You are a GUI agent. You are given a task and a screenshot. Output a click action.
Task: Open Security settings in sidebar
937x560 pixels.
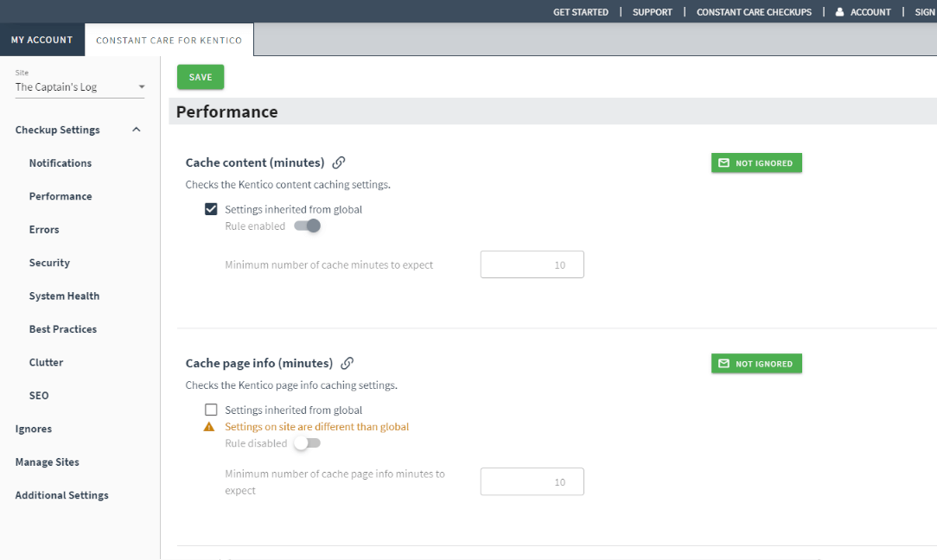click(x=49, y=263)
